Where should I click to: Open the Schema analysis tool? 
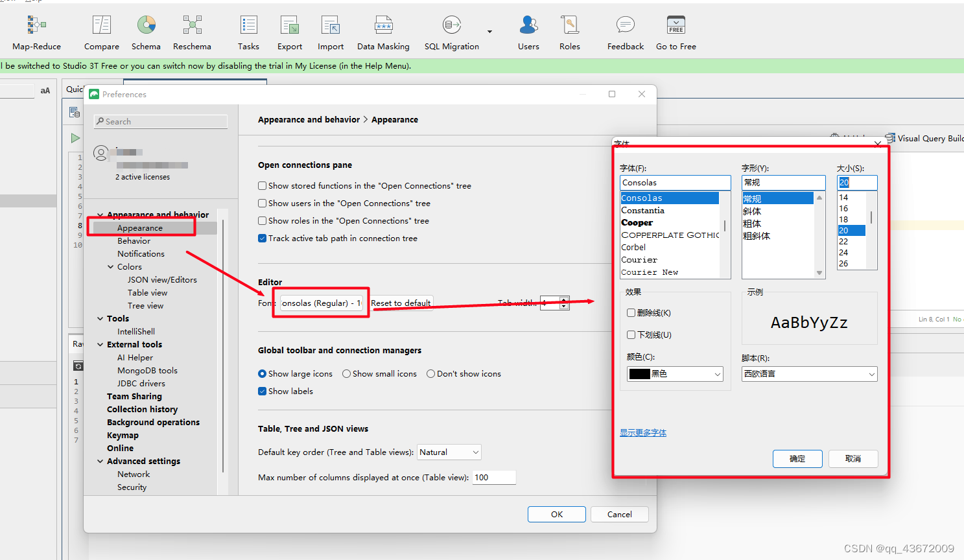(x=146, y=32)
